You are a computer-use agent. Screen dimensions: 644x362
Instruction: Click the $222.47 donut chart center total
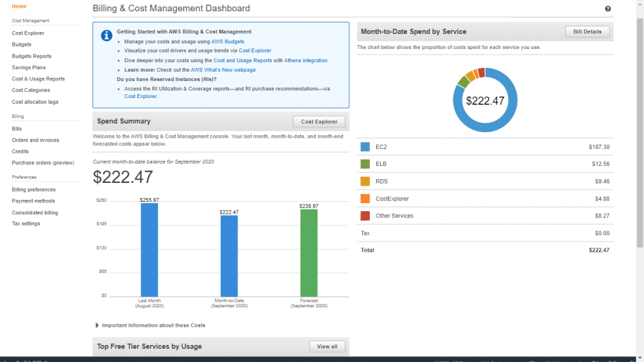[485, 101]
